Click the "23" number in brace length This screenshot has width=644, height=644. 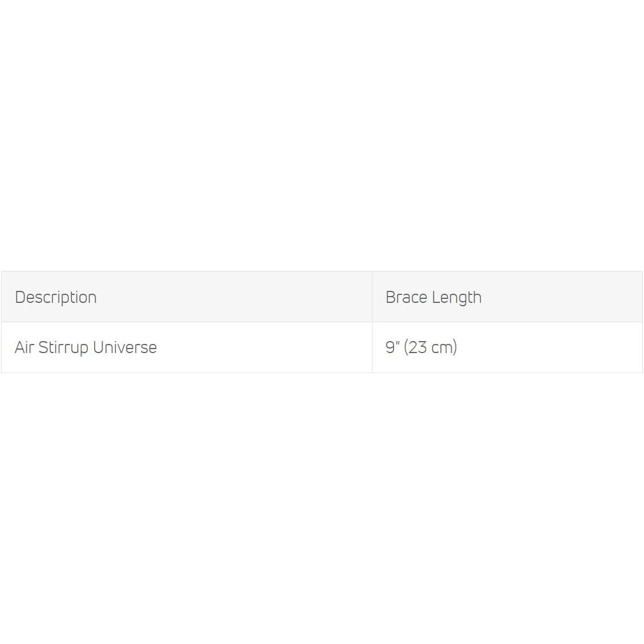418,347
